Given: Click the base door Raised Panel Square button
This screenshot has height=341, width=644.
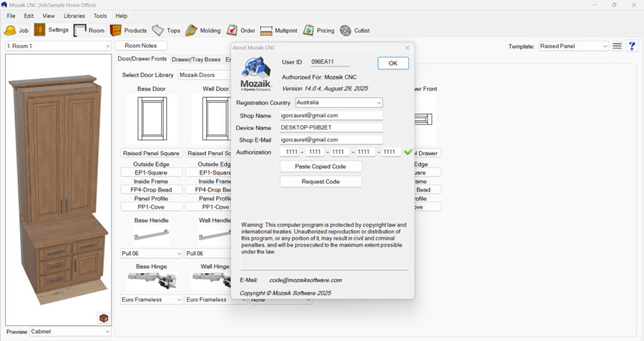Looking at the screenshot, I should click(x=151, y=153).
